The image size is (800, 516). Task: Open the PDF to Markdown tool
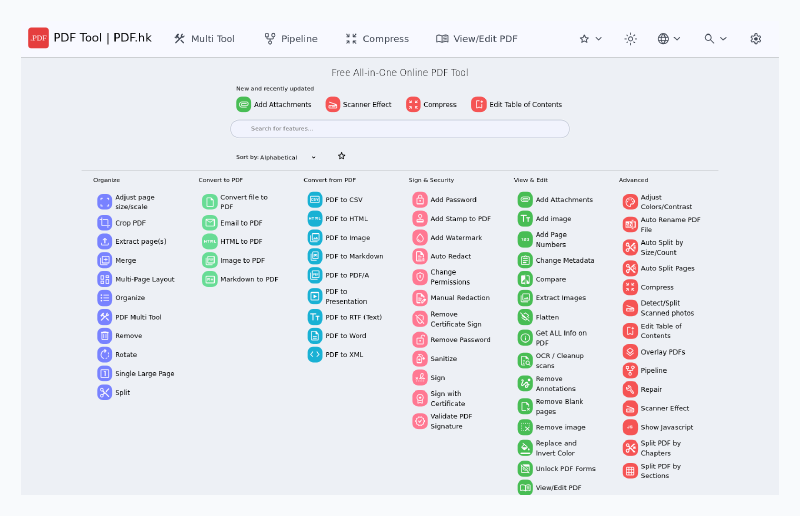coord(345,256)
